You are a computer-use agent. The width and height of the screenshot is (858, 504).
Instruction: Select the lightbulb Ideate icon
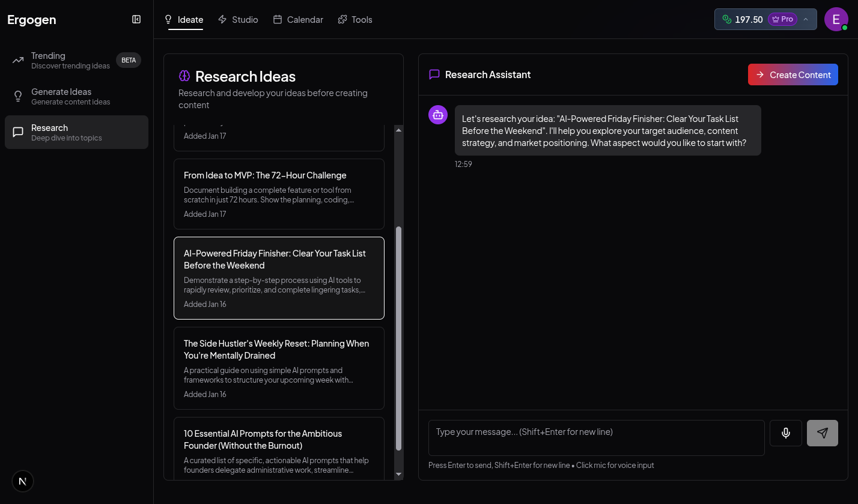(168, 19)
